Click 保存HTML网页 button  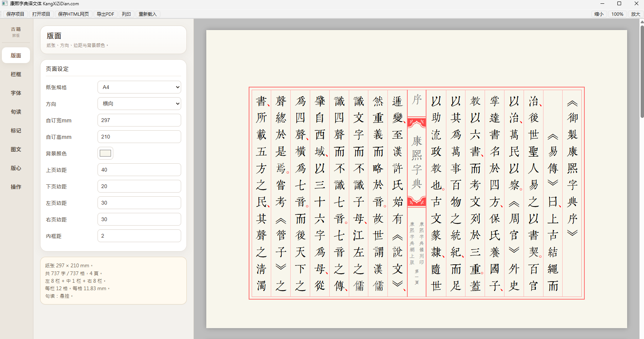tap(74, 14)
